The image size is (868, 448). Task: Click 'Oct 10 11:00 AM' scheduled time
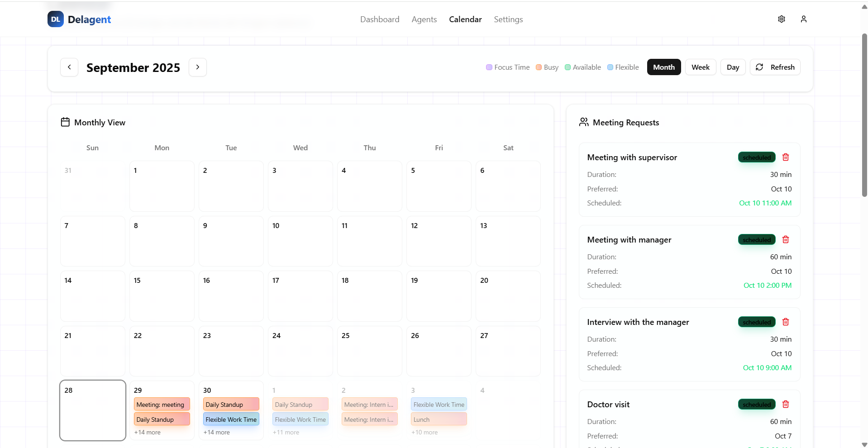pos(765,203)
